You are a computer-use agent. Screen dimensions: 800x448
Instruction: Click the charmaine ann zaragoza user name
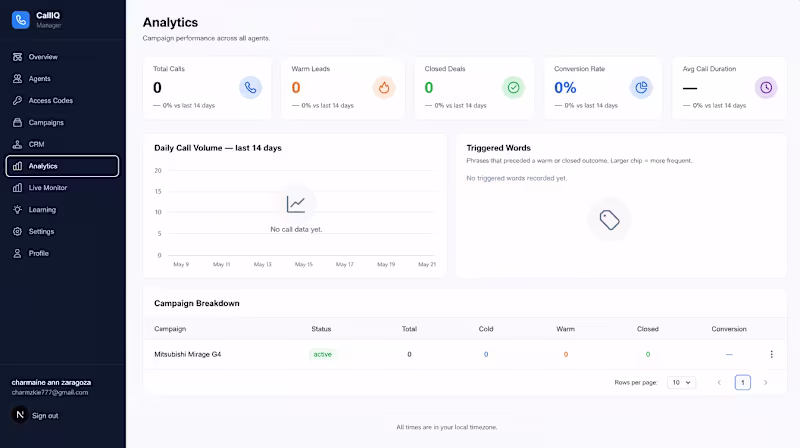(x=51, y=382)
